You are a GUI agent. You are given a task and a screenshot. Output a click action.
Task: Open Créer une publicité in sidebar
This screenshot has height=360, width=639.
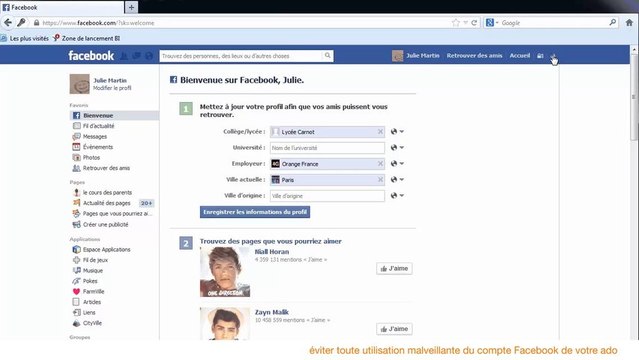coord(105,225)
